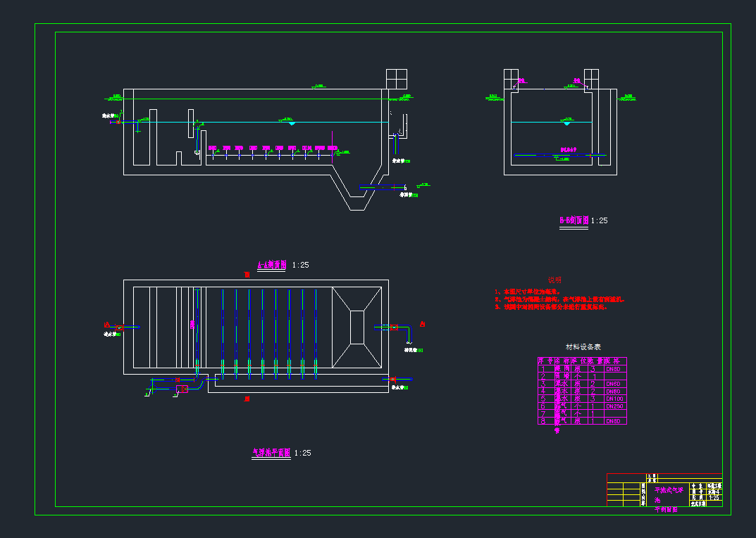
Task: Select the hopper rectangle in plan view
Action: coord(358,327)
